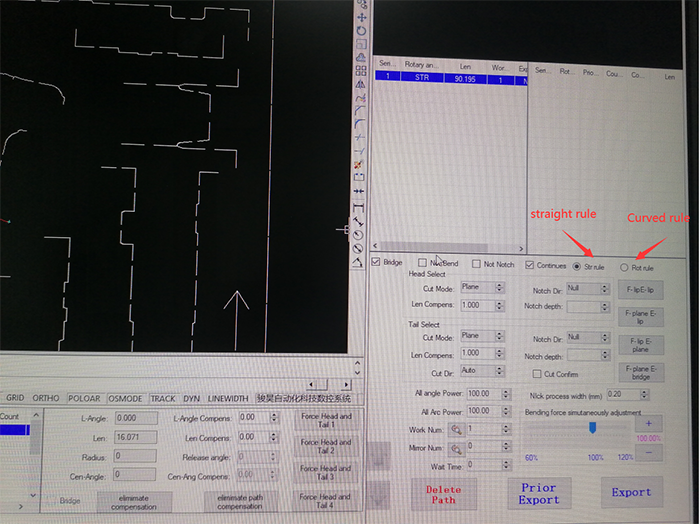Select the Mirror tool triangle icon
The height and width of the screenshot is (524, 700).
pos(360,84)
